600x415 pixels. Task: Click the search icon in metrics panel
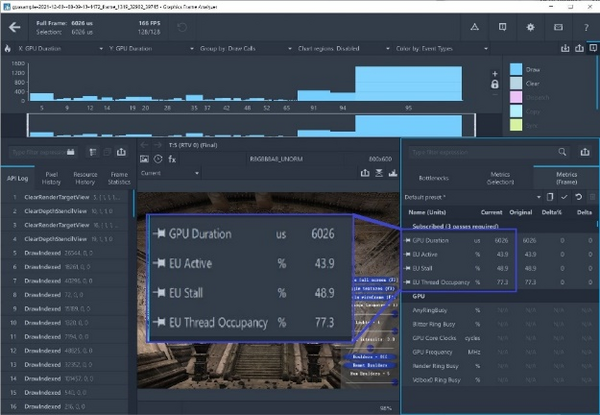tap(563, 151)
